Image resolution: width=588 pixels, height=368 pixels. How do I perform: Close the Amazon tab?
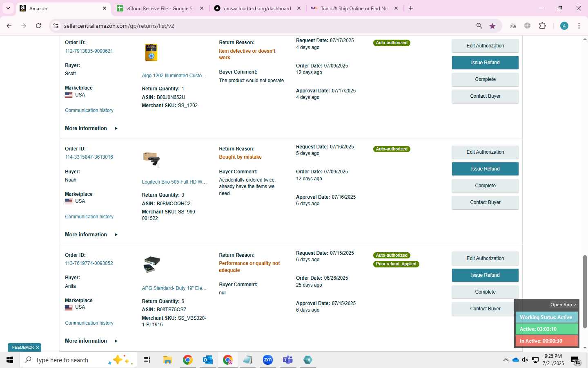coord(105,8)
